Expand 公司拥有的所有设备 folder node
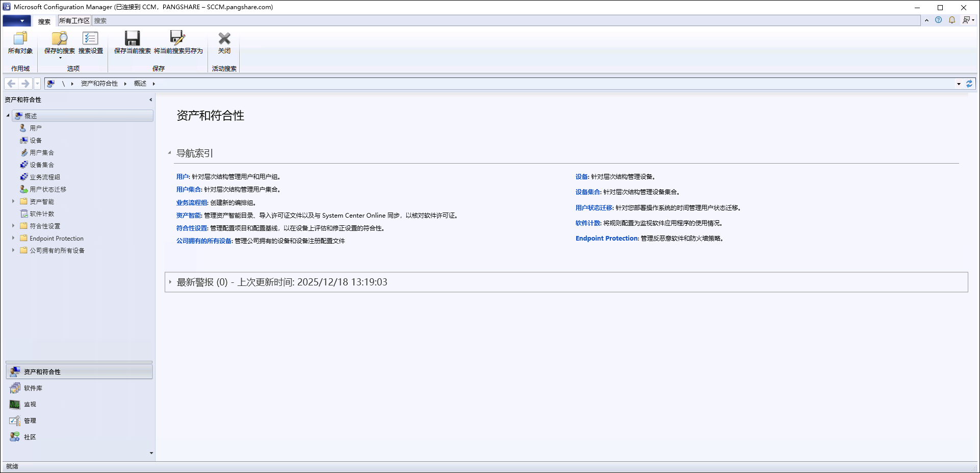The height and width of the screenshot is (473, 980). tap(13, 250)
